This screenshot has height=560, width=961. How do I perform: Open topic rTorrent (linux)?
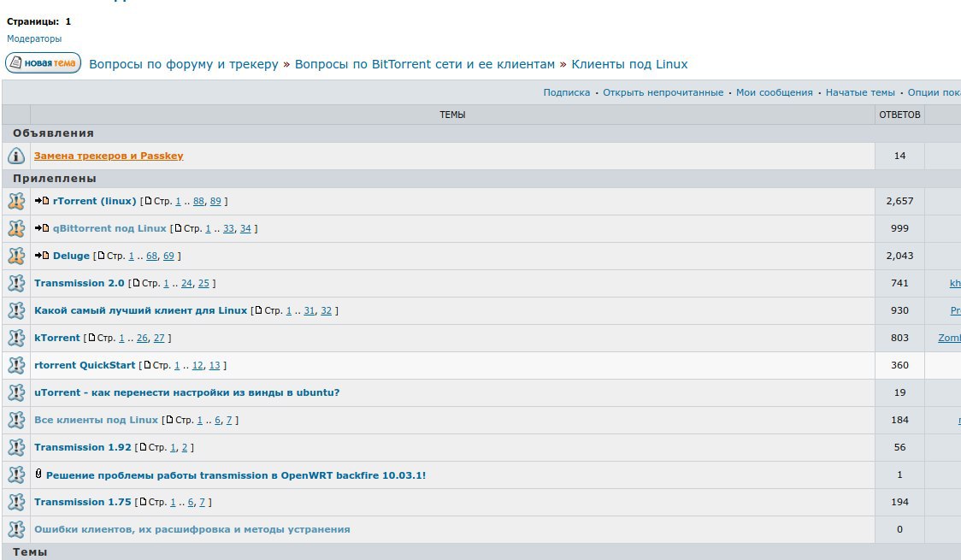pyautogui.click(x=94, y=201)
